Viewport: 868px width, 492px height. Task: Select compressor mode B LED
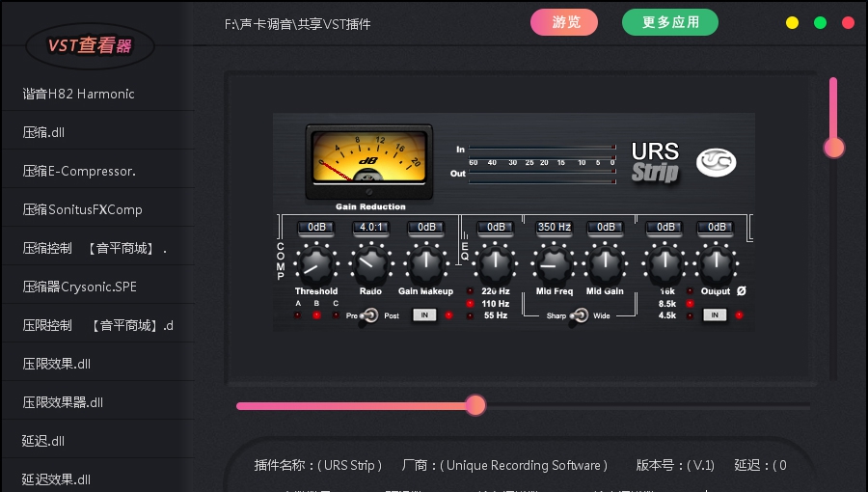point(316,315)
